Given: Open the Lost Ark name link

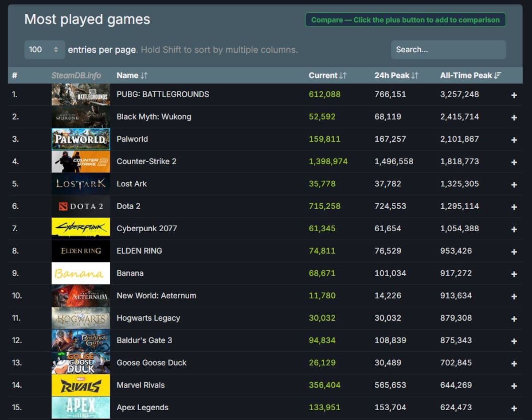Looking at the screenshot, I should click(132, 184).
